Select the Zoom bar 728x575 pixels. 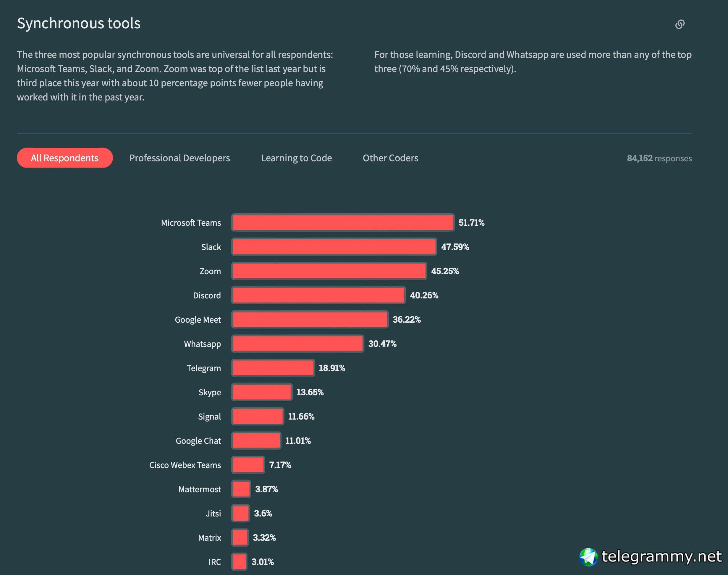pos(329,271)
